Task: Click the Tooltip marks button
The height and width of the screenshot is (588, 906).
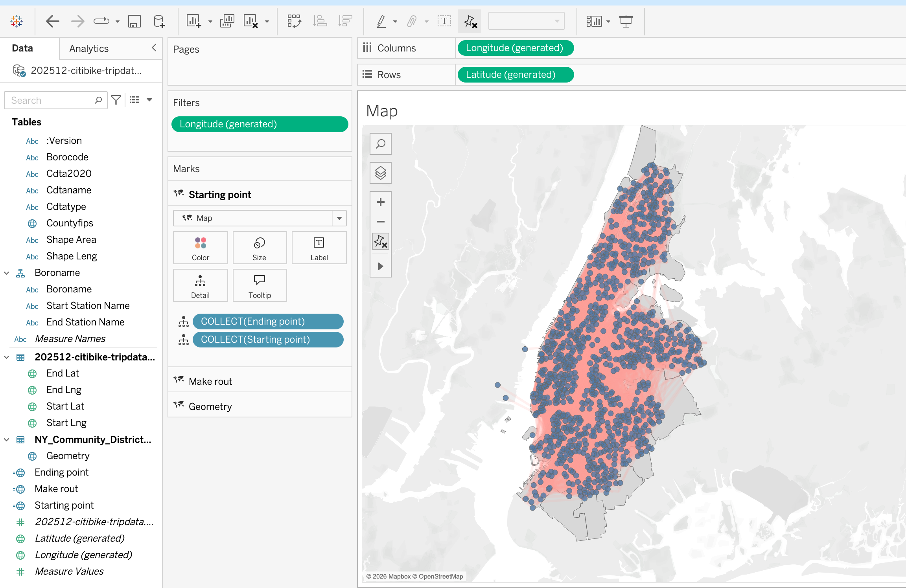Action: 260,286
